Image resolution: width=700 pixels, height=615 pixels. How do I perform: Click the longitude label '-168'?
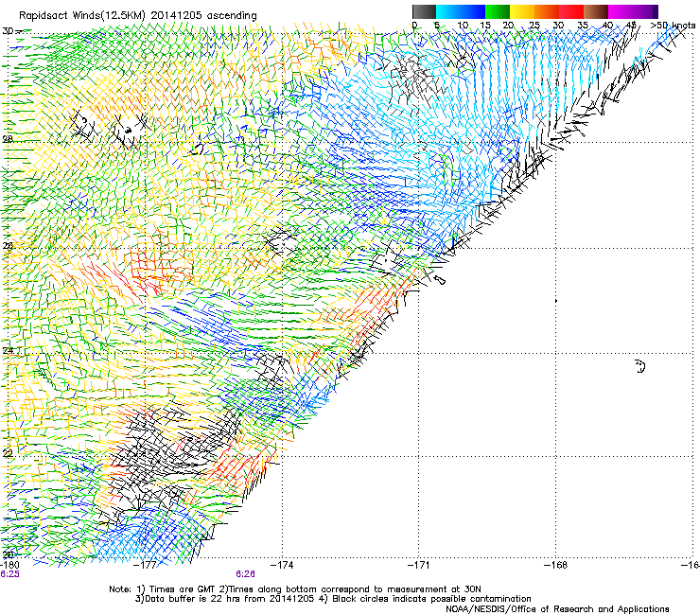(x=555, y=565)
